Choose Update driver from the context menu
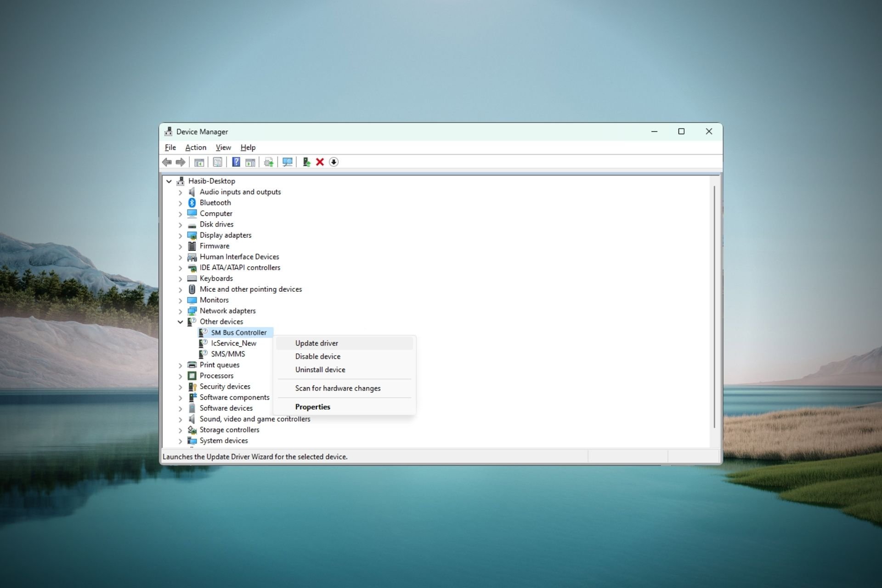Screen dimensions: 882x588 [x=345, y=343]
